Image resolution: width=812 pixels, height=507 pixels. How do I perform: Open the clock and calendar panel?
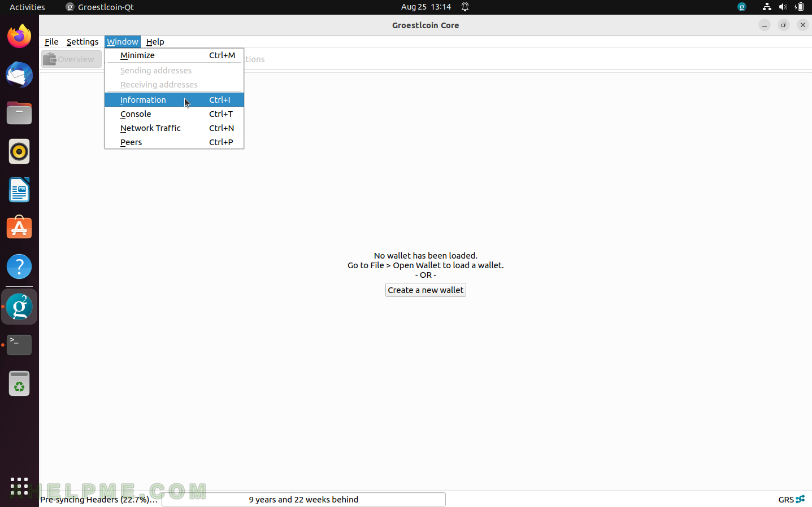(426, 7)
